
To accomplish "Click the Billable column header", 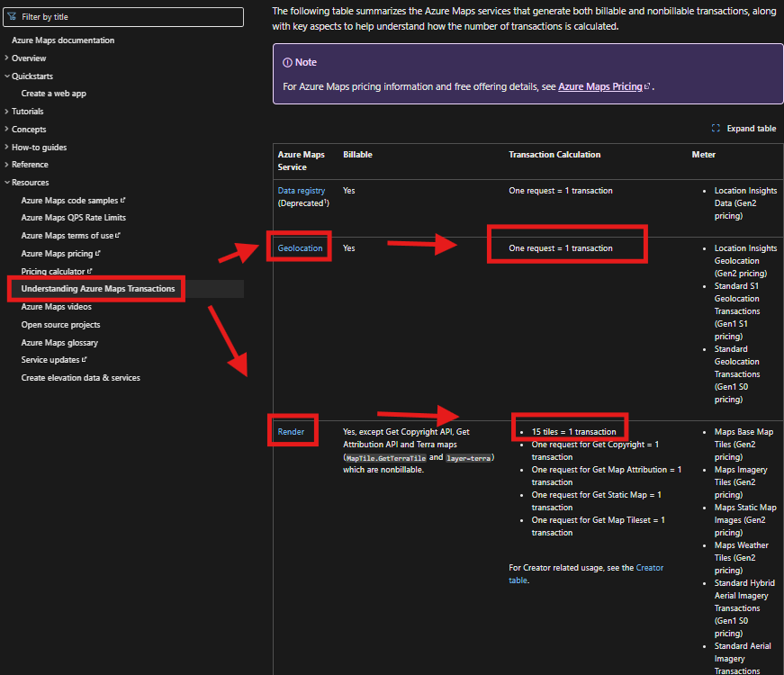I will [x=357, y=155].
